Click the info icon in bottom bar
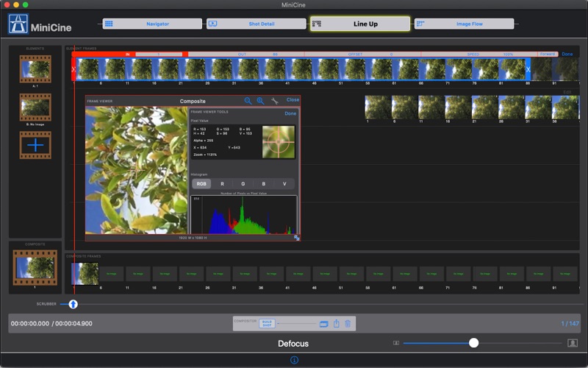 (295, 360)
